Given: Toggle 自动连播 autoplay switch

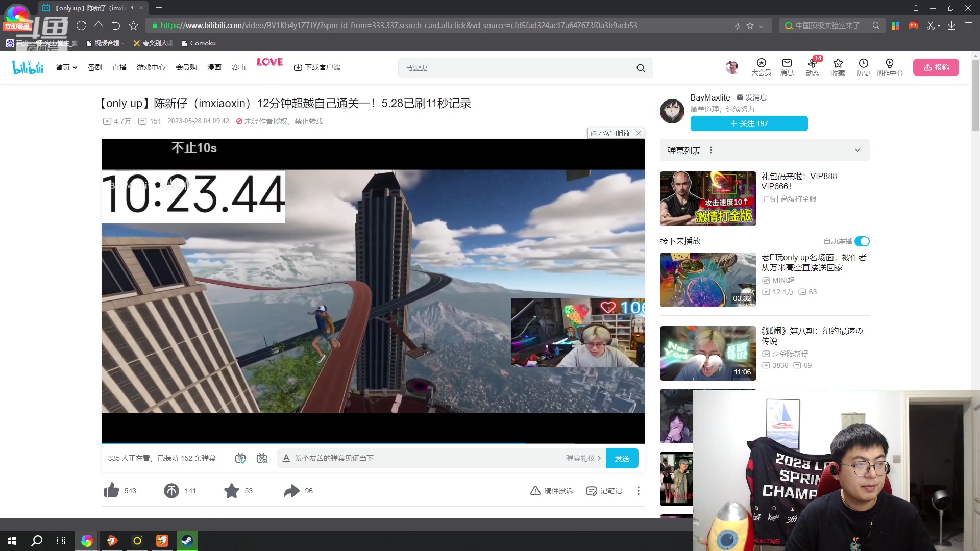Looking at the screenshot, I should click(862, 241).
